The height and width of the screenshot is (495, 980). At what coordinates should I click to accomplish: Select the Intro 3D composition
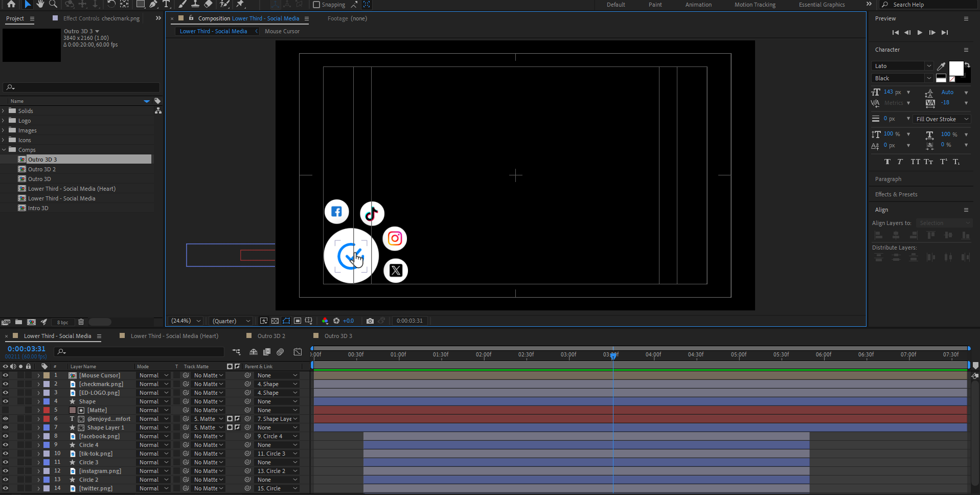[38, 208]
